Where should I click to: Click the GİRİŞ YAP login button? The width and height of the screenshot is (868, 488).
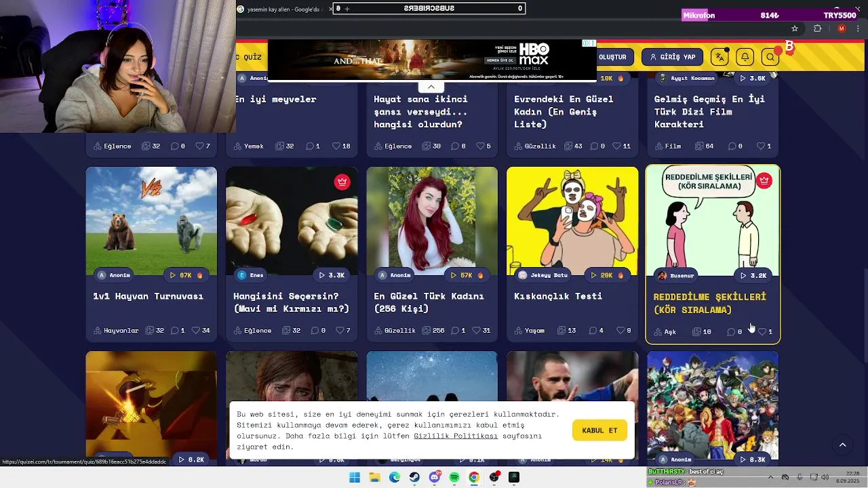coord(673,57)
